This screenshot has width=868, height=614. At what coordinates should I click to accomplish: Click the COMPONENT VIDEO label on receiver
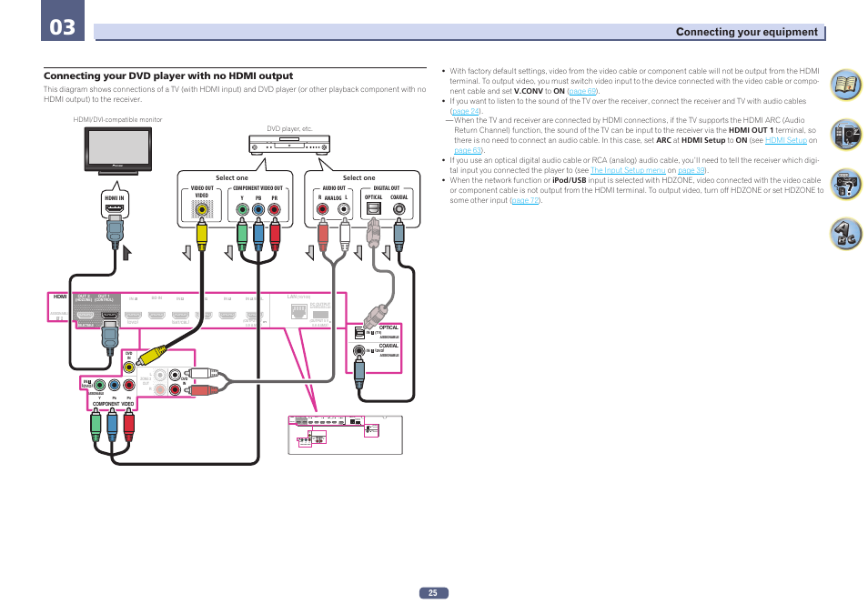point(113,404)
